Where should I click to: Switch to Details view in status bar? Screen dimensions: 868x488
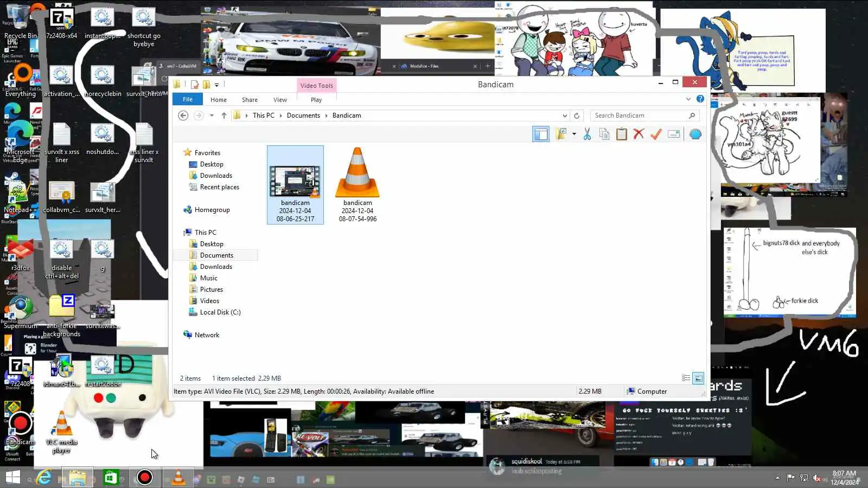pos(686,378)
